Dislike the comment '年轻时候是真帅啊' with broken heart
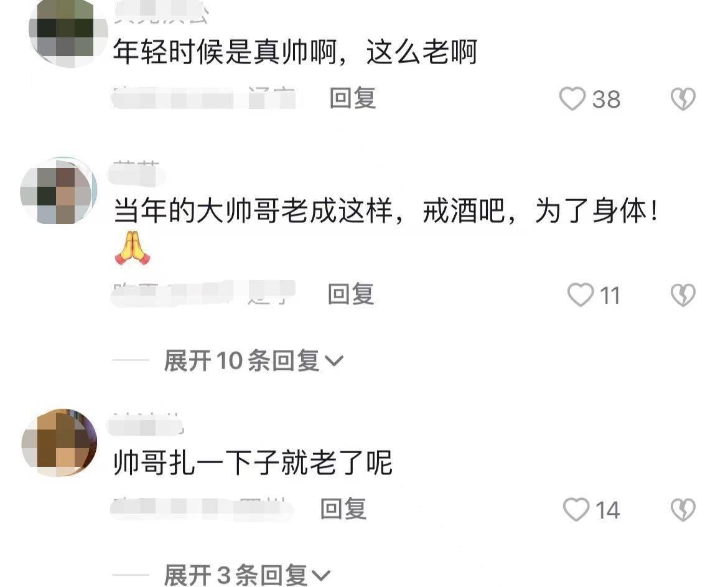This screenshot has height=587, width=728. (683, 99)
